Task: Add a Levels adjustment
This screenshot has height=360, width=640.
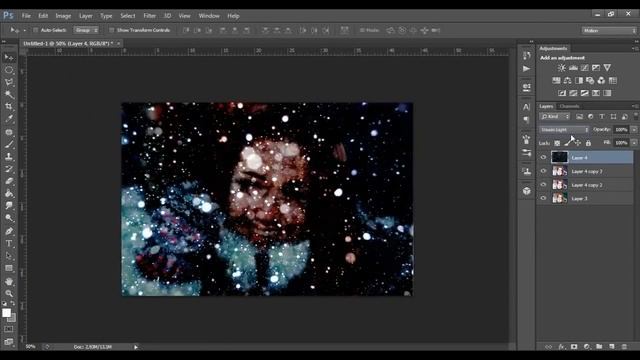Action: [x=573, y=68]
